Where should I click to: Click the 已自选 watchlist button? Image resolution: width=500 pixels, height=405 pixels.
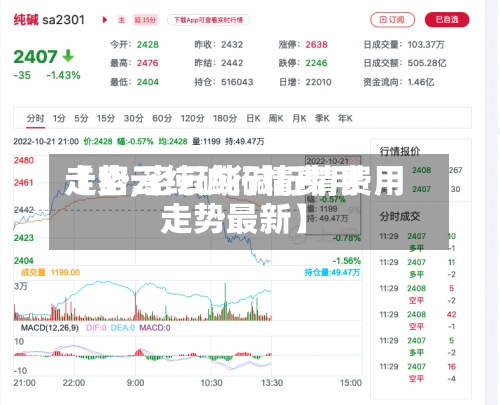pos(447,20)
